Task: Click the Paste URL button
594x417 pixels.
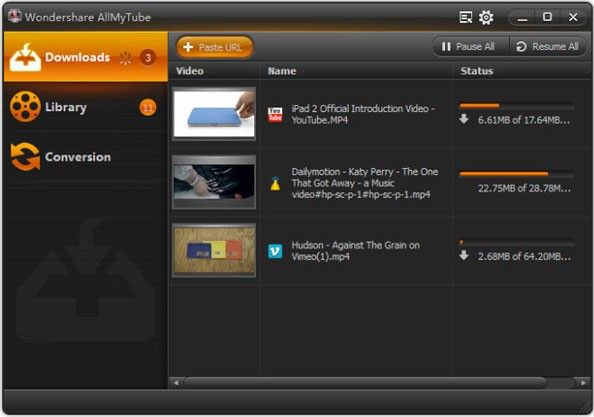Action: (x=215, y=47)
